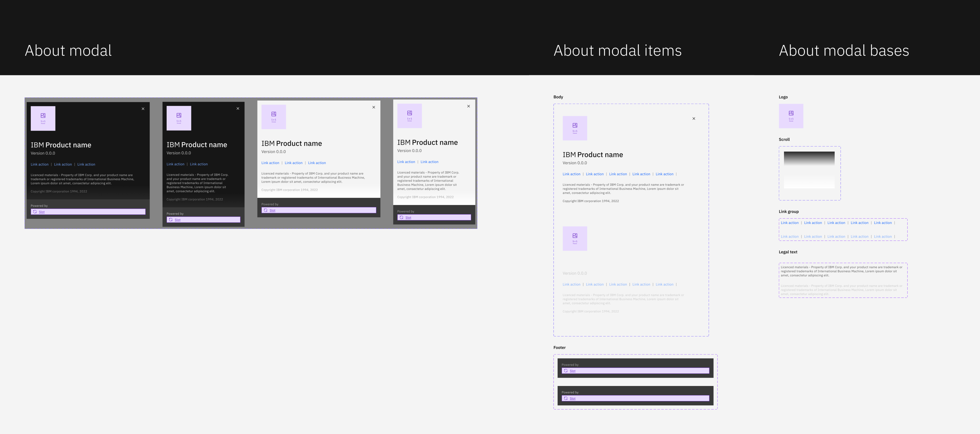Click the Slot swap icon in narrow light modal
980x434 pixels.
tap(401, 217)
